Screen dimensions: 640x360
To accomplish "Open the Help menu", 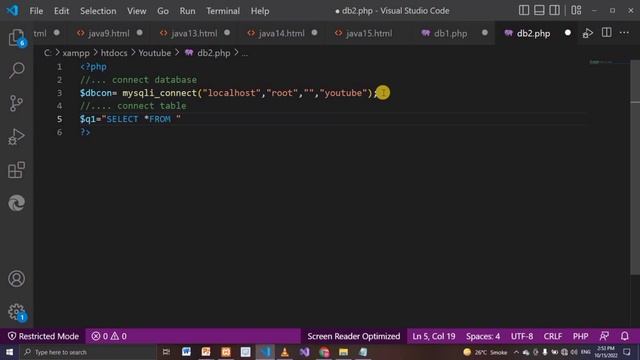I will (260, 11).
